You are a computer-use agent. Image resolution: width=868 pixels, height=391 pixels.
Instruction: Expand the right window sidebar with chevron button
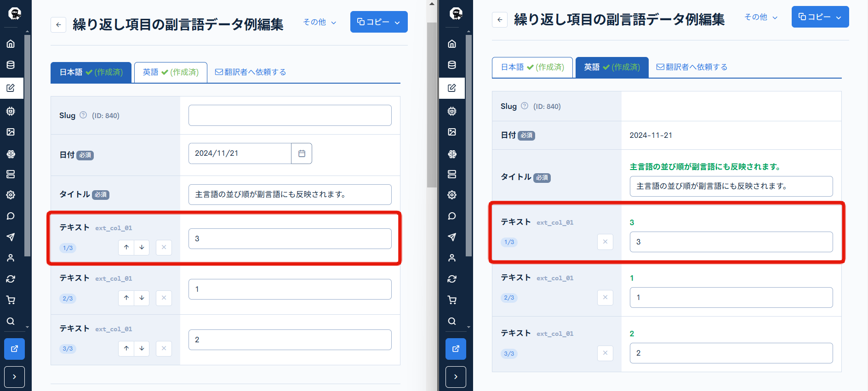[x=456, y=377]
